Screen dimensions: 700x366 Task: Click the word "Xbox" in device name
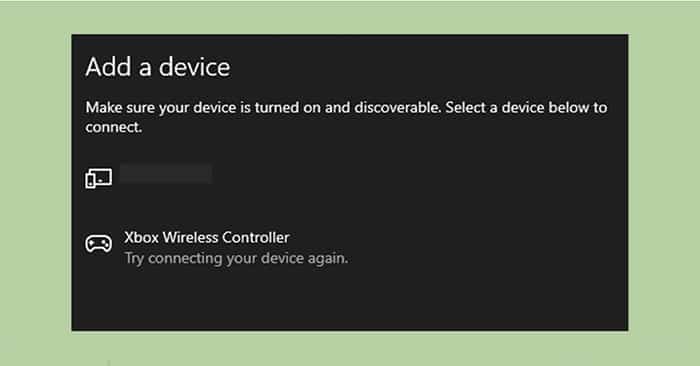(142, 237)
